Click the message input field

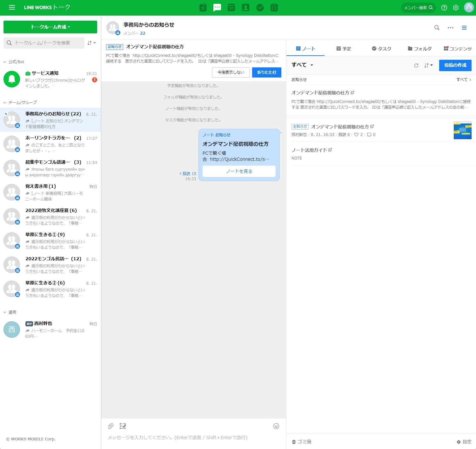click(191, 438)
